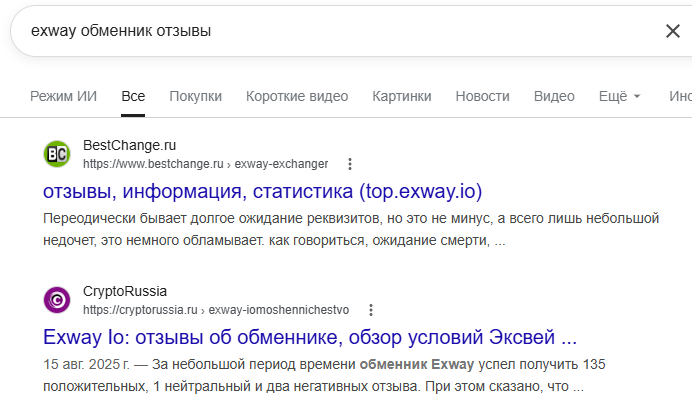Click the BestChange.ru favicon icon

click(x=57, y=154)
